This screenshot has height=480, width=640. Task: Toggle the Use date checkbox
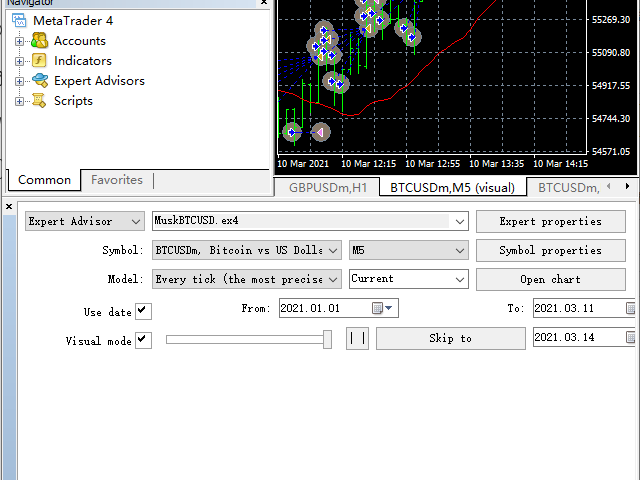click(x=143, y=311)
